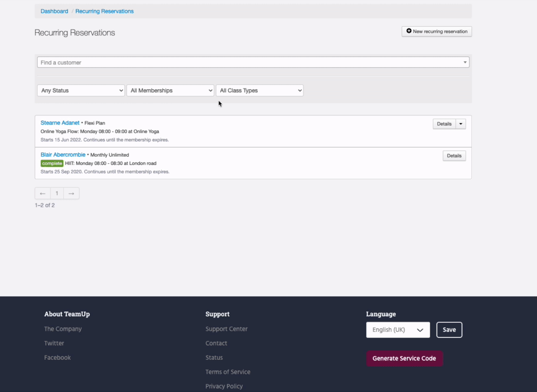Viewport: 537px width, 392px height.
Task: Open Stearne Adanet's customer profile link
Action: coord(60,123)
